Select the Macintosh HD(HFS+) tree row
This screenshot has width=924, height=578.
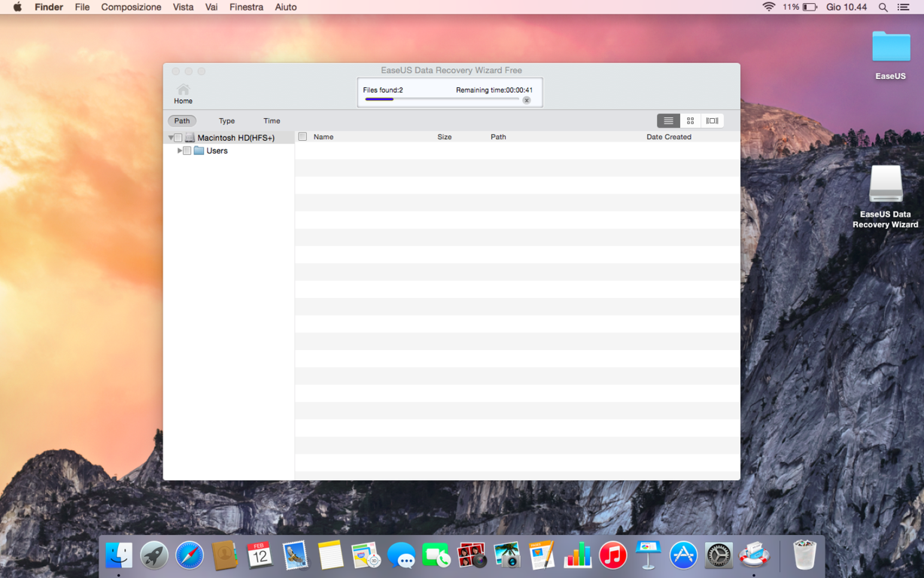(x=229, y=138)
